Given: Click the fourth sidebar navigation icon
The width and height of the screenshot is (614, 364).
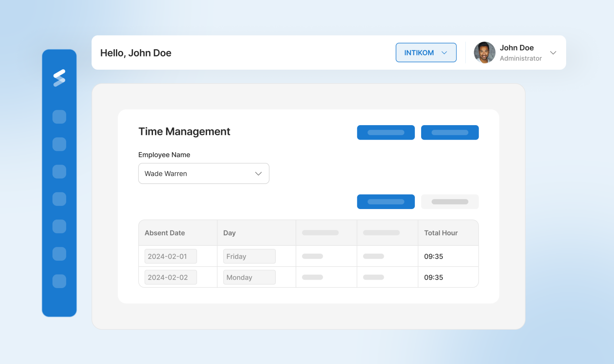Looking at the screenshot, I should [x=59, y=199].
